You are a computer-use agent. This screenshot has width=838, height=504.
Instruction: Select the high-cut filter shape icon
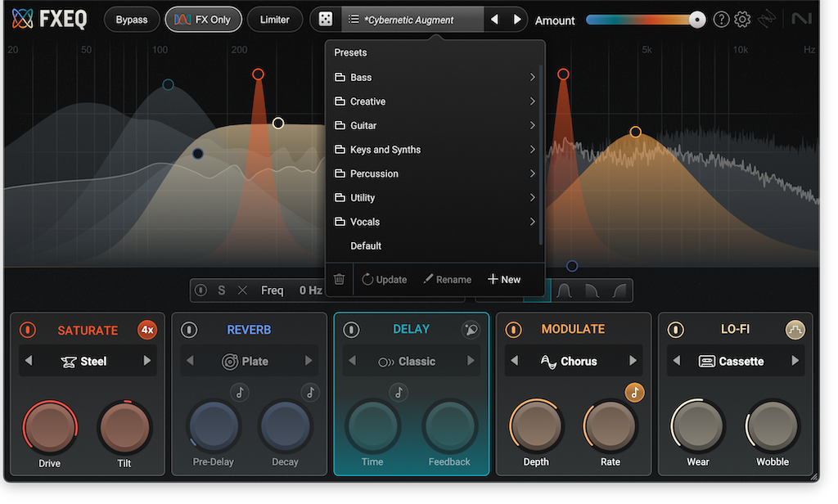[592, 290]
